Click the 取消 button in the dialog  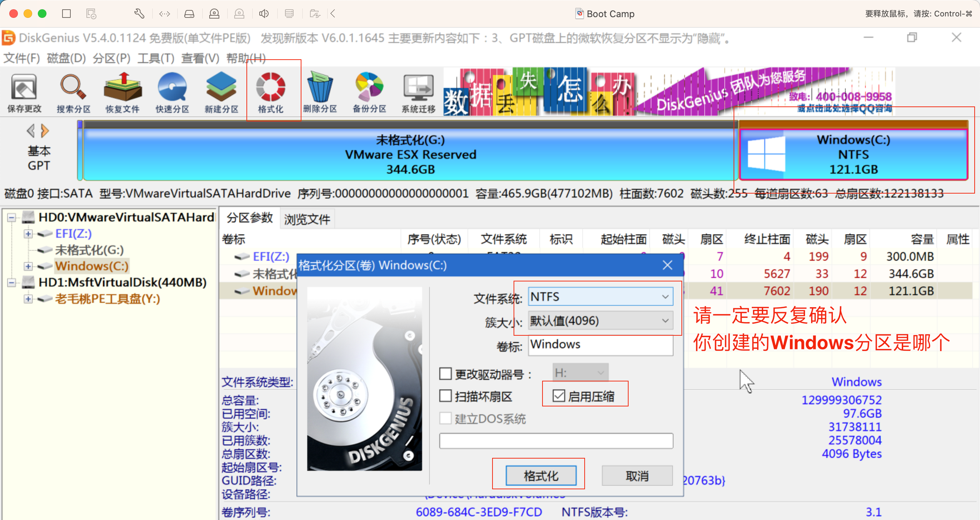pyautogui.click(x=637, y=475)
